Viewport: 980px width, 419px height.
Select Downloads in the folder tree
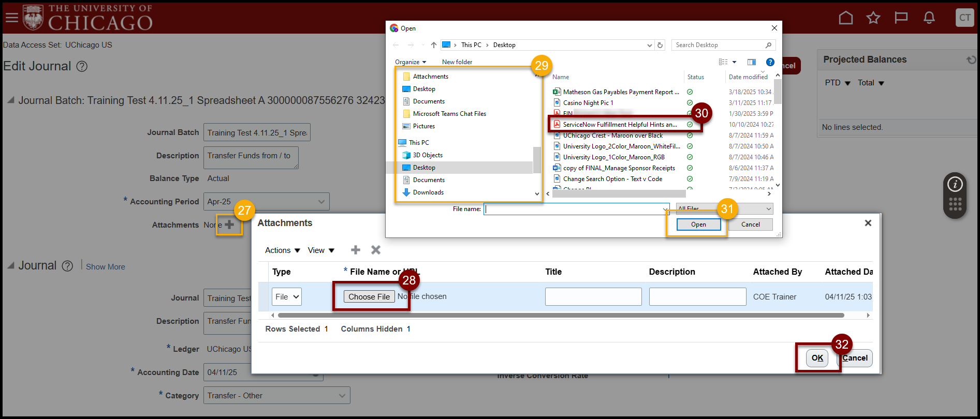pyautogui.click(x=428, y=192)
